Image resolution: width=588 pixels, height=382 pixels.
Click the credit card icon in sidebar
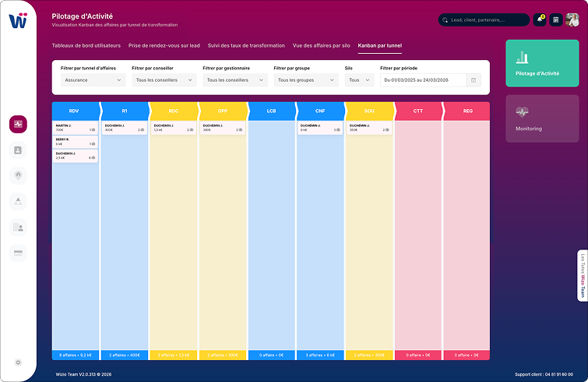(18, 253)
